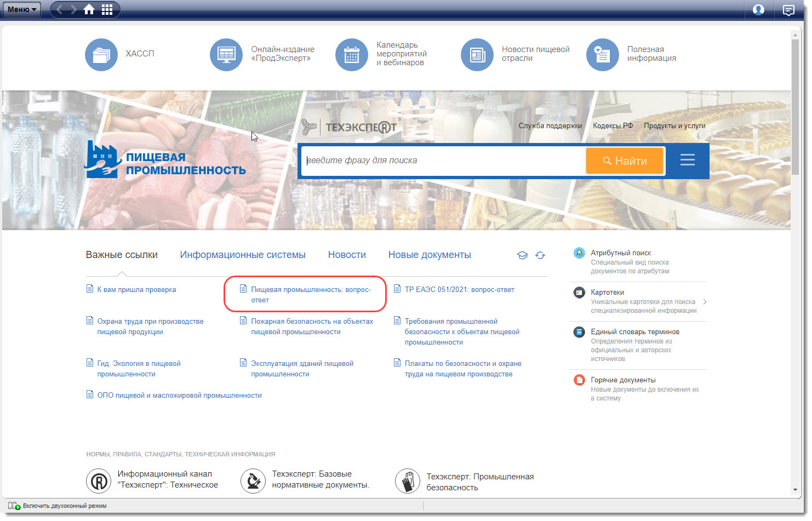Screen dimensions: 812x521
Task: Click the back navigation arrow
Action: (60, 9)
